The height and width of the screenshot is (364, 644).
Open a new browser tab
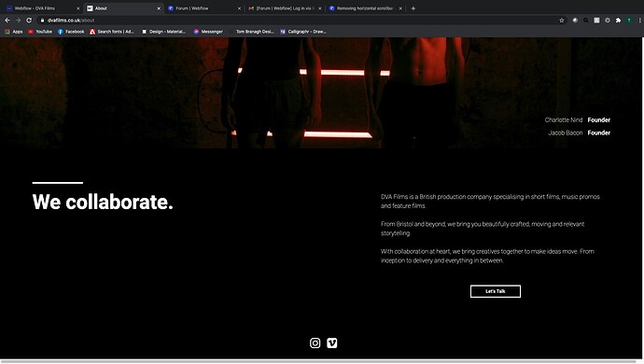coord(413,8)
